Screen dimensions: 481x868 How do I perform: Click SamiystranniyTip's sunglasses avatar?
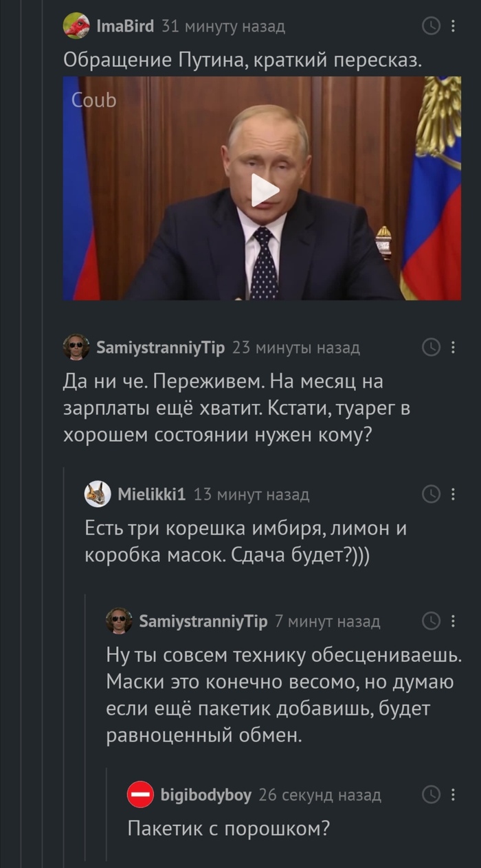click(x=78, y=348)
